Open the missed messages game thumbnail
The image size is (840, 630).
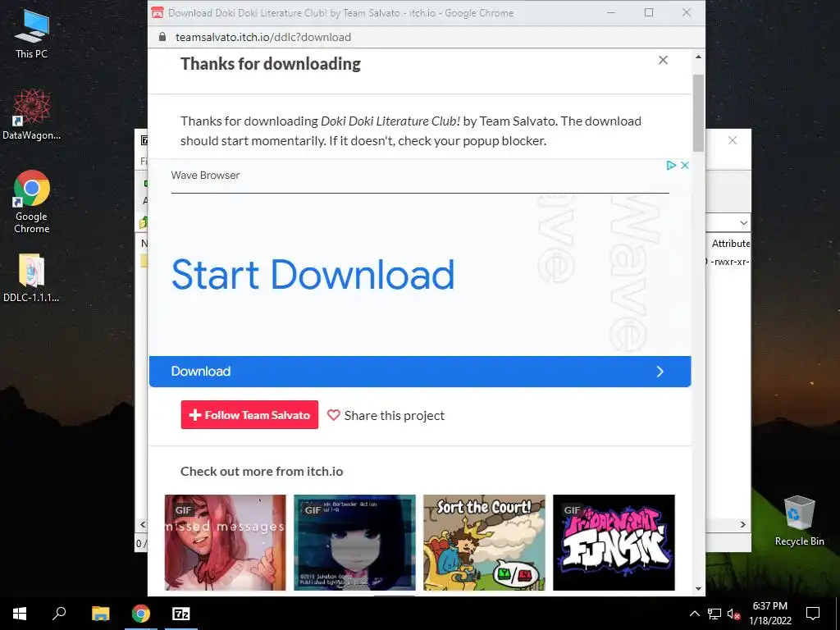point(225,542)
